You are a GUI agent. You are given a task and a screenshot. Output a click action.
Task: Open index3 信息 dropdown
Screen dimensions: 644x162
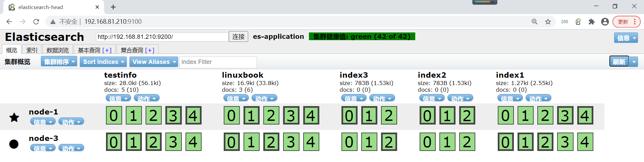354,98
